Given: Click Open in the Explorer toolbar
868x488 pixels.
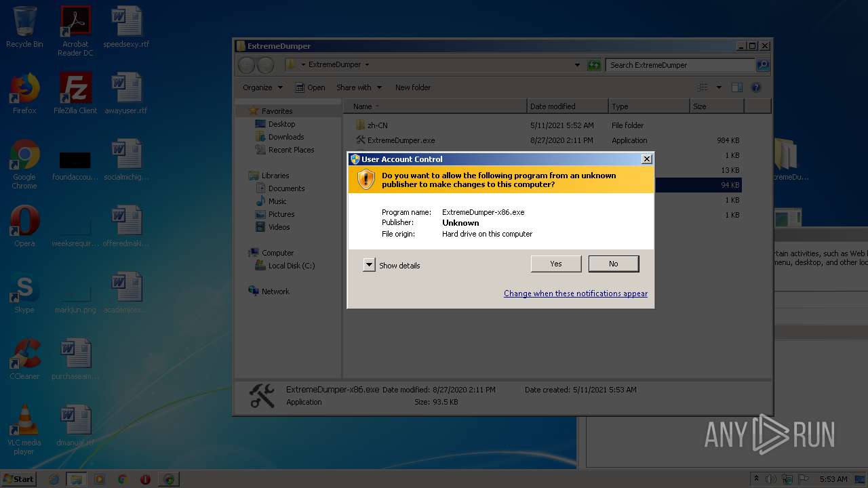Looking at the screenshot, I should pos(310,87).
